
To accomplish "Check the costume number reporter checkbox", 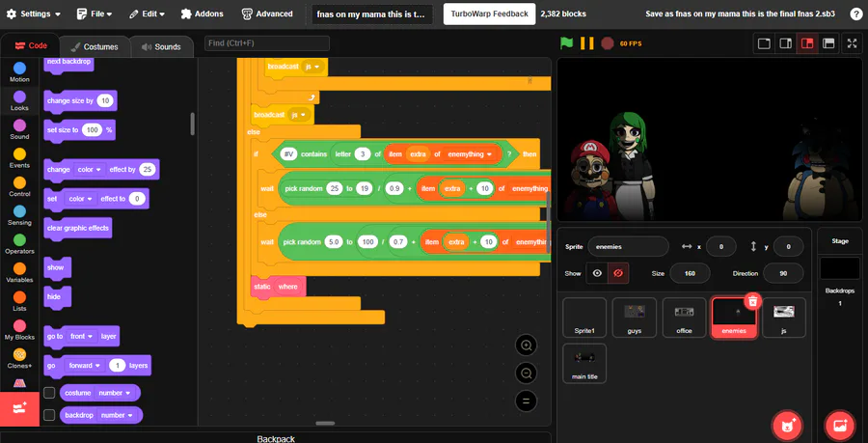I will coord(49,393).
